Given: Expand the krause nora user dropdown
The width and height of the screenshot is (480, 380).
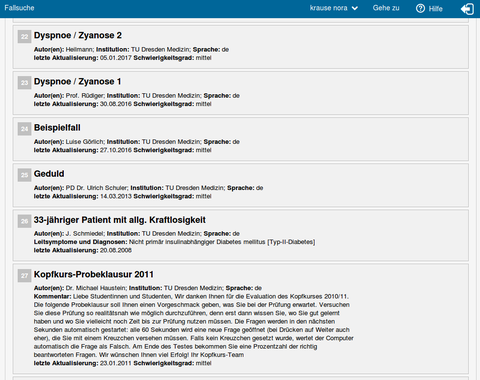Looking at the screenshot, I should click(334, 8).
